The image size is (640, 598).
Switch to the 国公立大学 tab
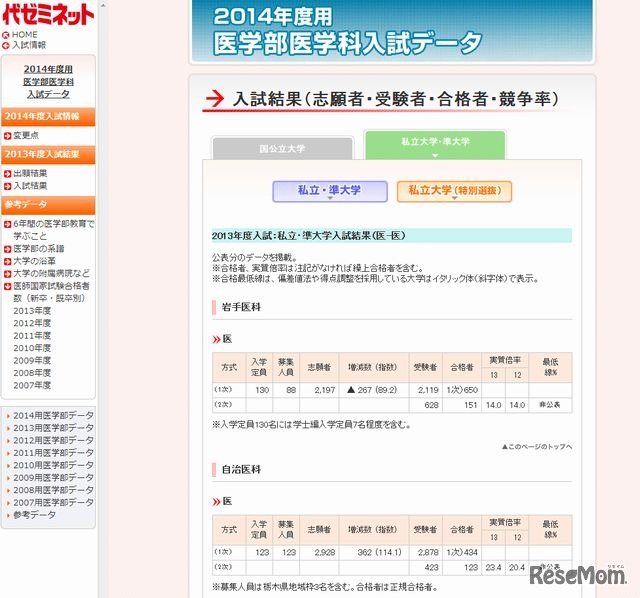(282, 149)
